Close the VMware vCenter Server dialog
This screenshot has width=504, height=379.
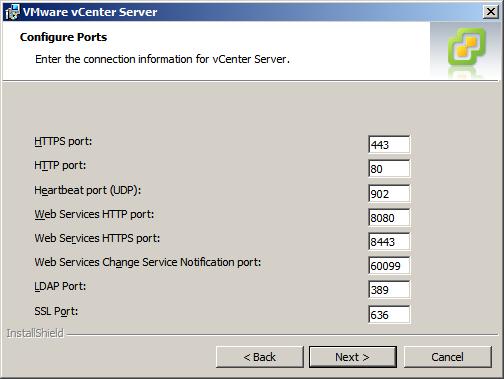coord(491,12)
